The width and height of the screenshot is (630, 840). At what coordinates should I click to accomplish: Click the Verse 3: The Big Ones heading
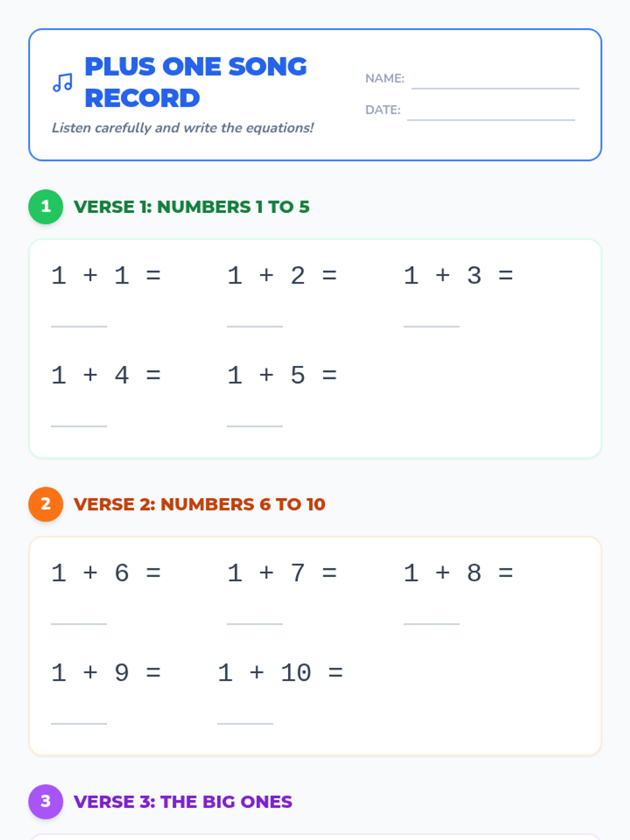click(x=183, y=802)
